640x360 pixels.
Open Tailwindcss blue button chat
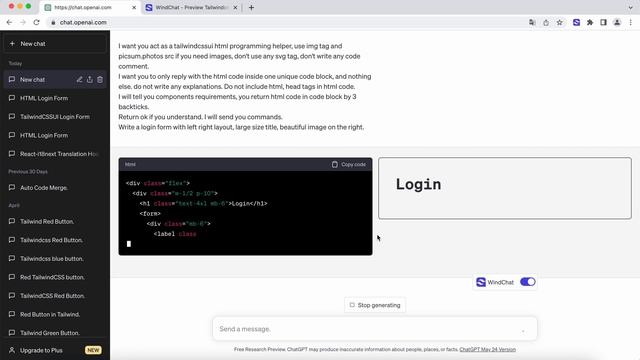[x=55, y=259]
